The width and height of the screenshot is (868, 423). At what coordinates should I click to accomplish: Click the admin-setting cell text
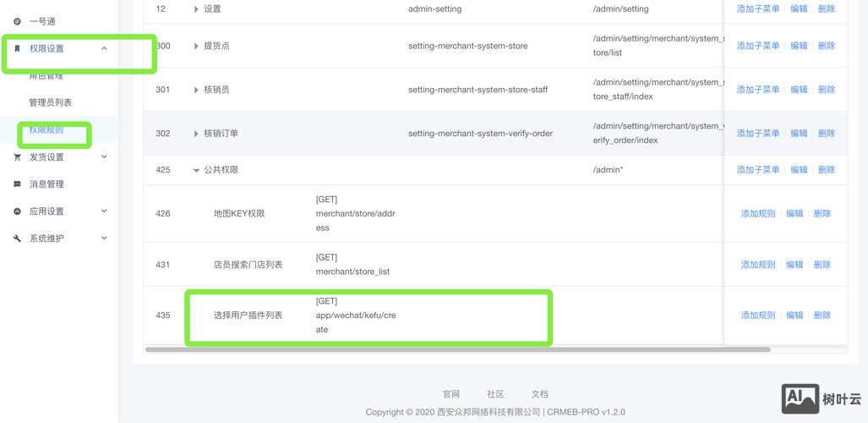434,8
